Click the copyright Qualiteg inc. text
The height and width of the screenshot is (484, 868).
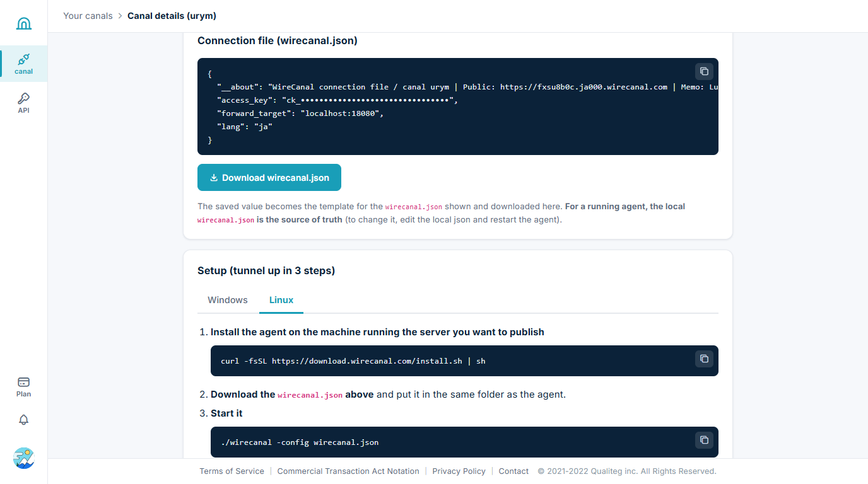[x=627, y=471]
